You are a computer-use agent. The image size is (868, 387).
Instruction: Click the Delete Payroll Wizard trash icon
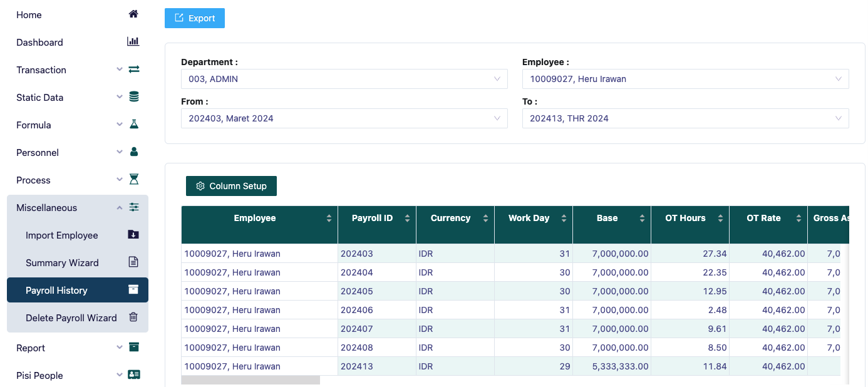(x=133, y=317)
